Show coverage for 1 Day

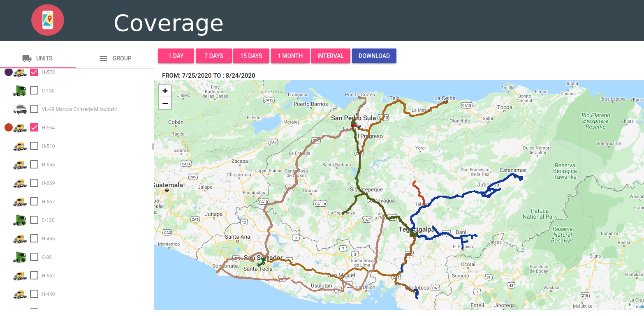point(176,56)
